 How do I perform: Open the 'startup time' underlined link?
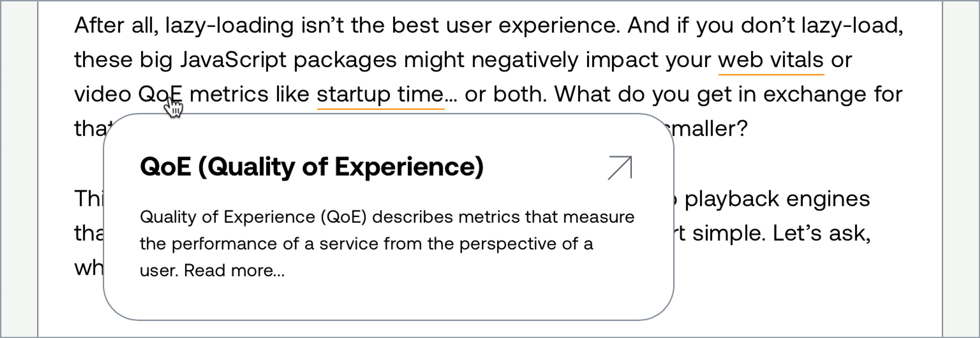pyautogui.click(x=381, y=95)
